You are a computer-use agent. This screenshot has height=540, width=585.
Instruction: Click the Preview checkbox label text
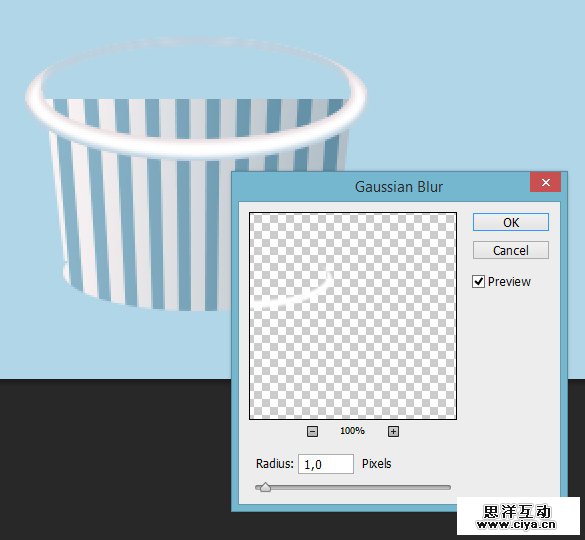coord(509,281)
